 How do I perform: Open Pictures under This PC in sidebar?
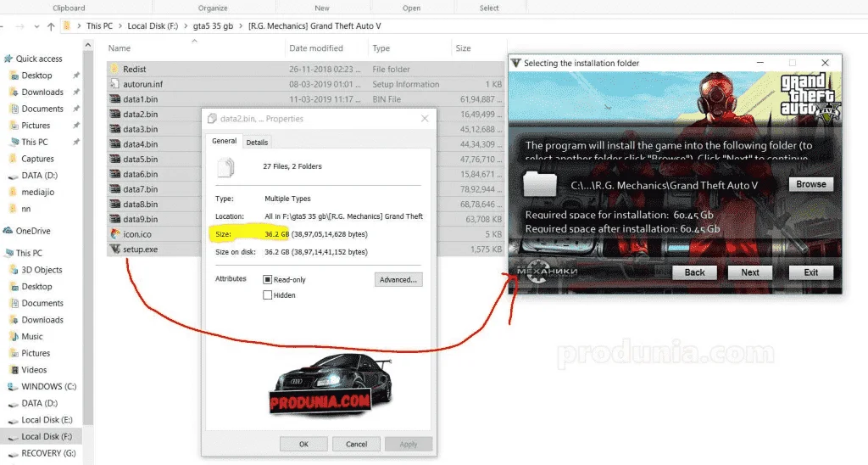[36, 353]
